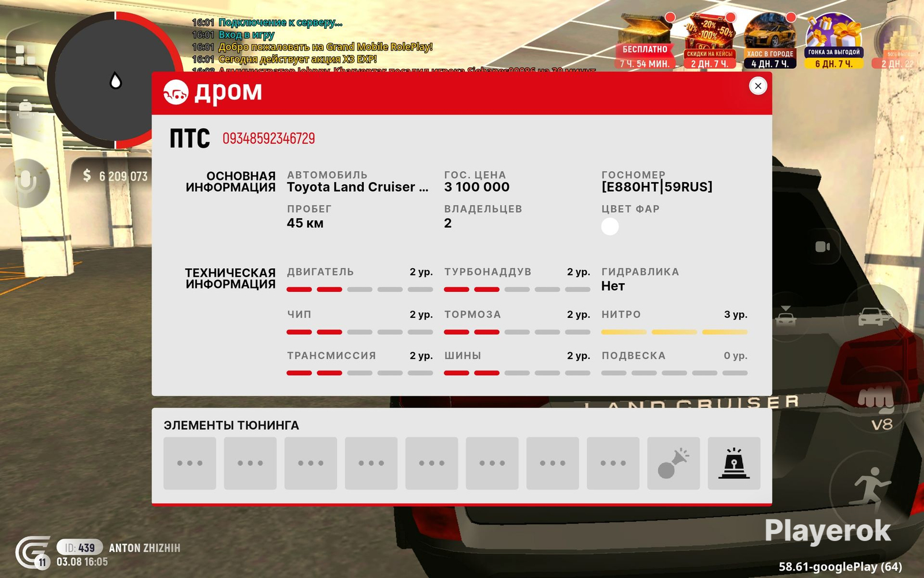The width and height of the screenshot is (924, 578).
Task: Open the Скидки на кейсы offer
Action: coord(709,42)
